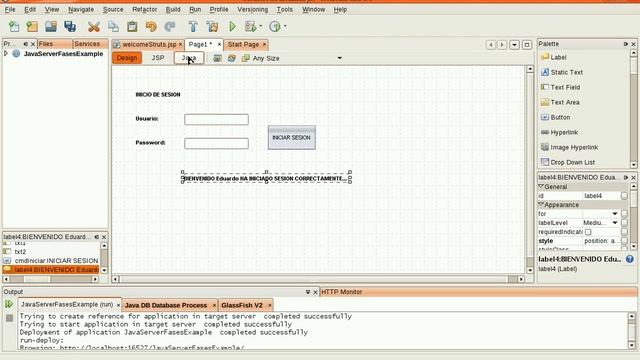
Task: Click the INICIAR SESION button on canvas
Action: pyautogui.click(x=292, y=138)
